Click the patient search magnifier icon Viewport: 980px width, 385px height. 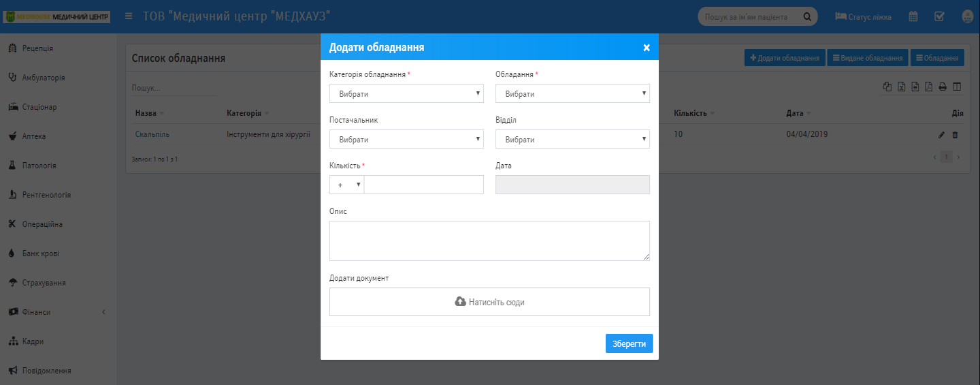(807, 17)
